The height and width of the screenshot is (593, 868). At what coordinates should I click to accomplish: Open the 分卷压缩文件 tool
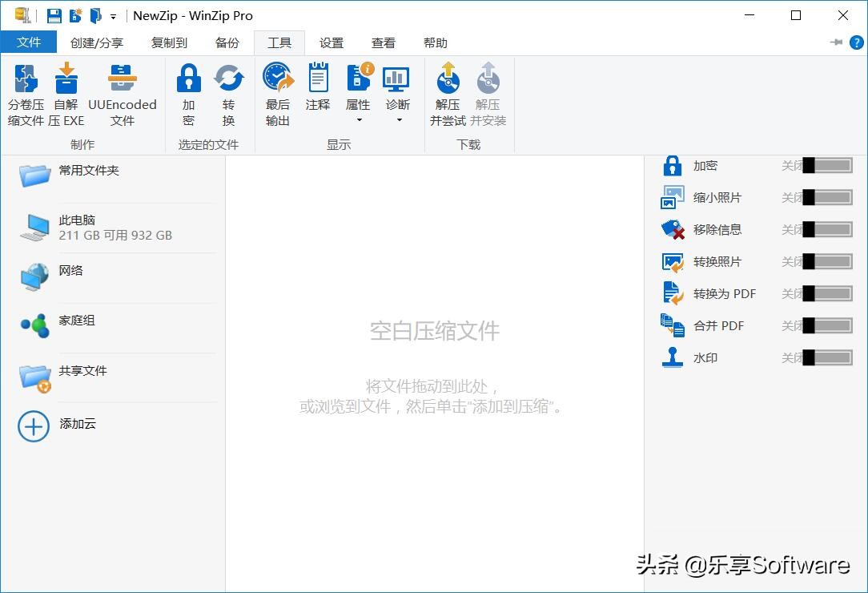point(26,92)
